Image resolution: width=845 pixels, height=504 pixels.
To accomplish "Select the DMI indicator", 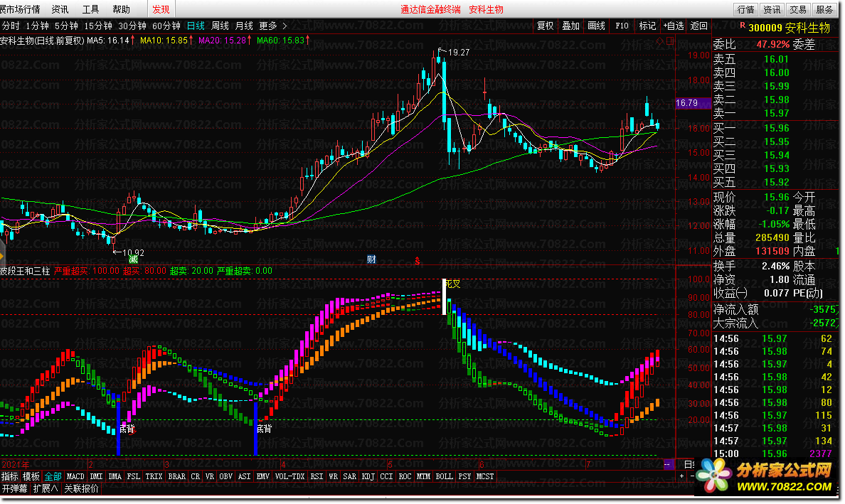I will [97, 476].
